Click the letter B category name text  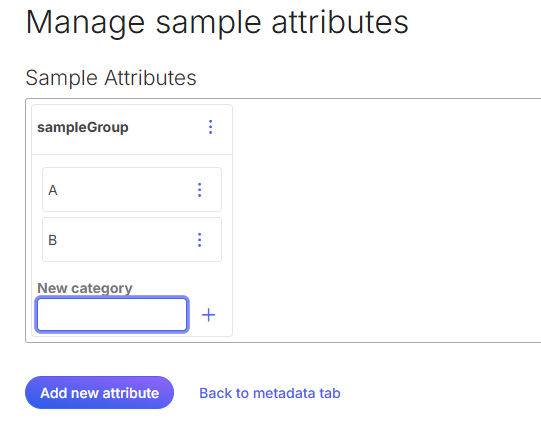coord(52,240)
